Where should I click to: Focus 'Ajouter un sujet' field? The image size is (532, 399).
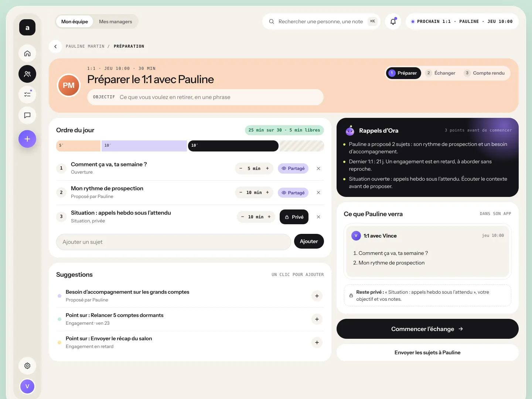[174, 242]
